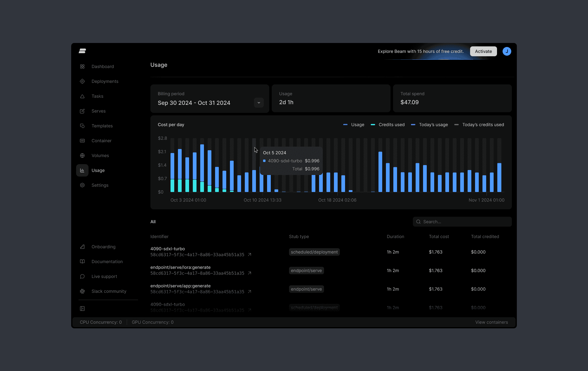Click the Onboarding sidebar icon
Screen dimensions: 588x371
click(x=82, y=247)
